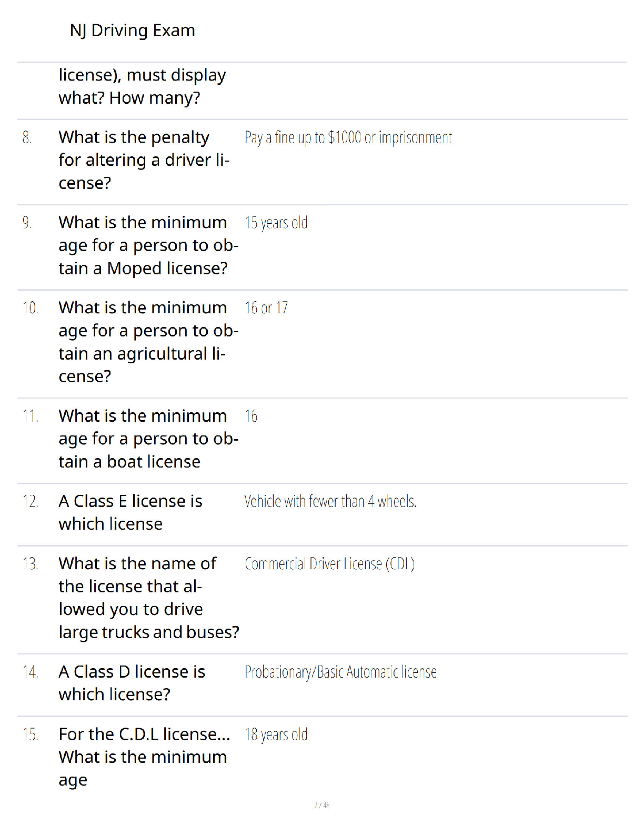Click the '15 years old' Moped answer
This screenshot has width=644, height=834.
(x=276, y=223)
